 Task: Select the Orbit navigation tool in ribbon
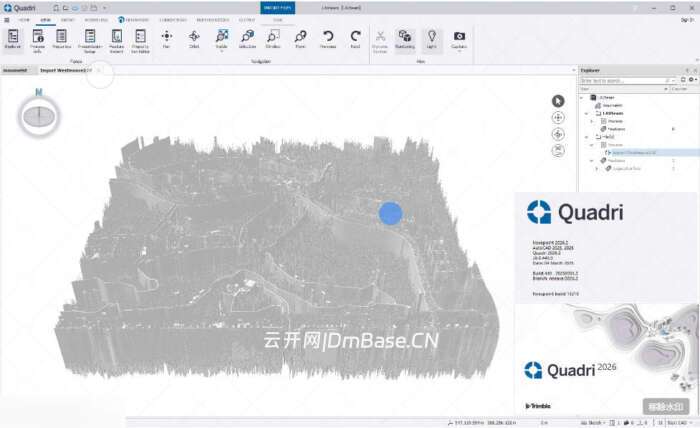click(x=194, y=39)
